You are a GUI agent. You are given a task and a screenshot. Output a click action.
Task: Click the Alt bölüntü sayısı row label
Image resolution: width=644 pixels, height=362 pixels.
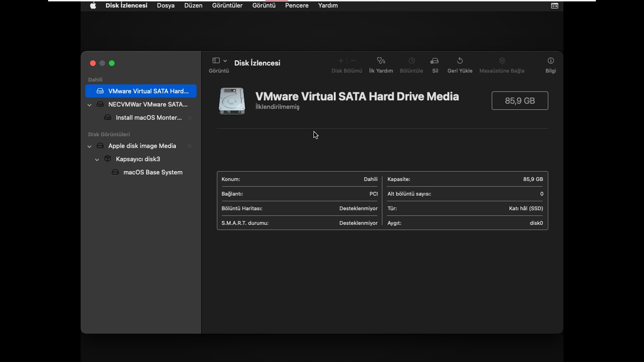409,194
